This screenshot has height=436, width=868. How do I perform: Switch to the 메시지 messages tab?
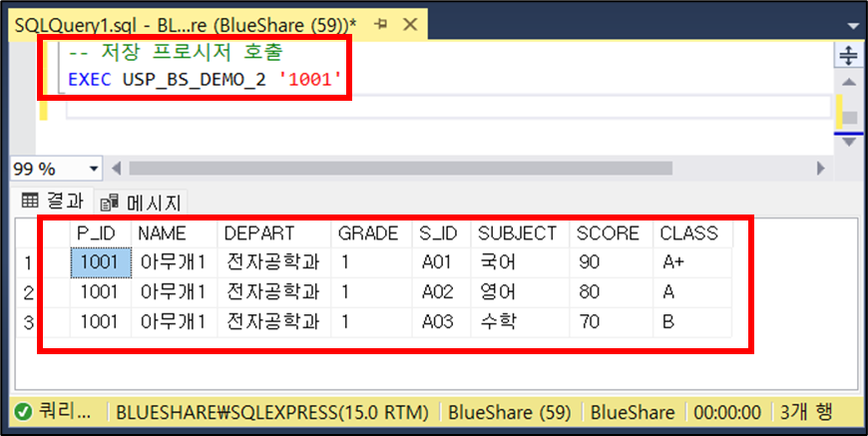click(x=141, y=204)
